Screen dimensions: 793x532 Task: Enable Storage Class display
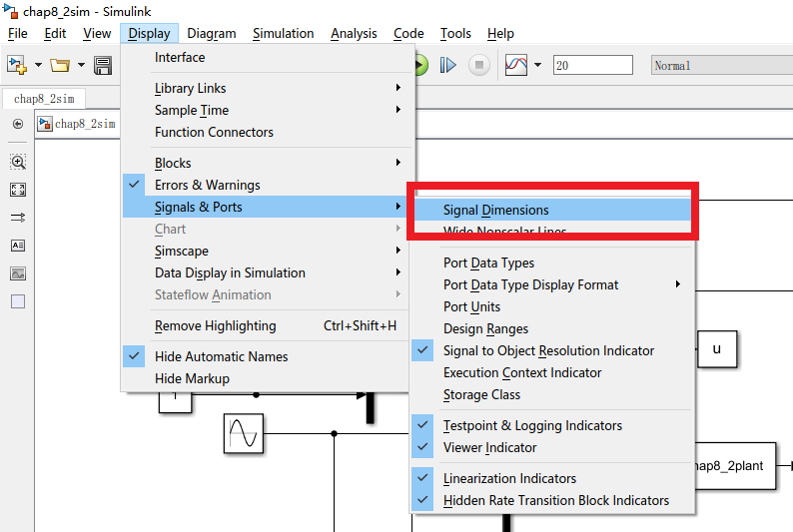click(x=552, y=394)
